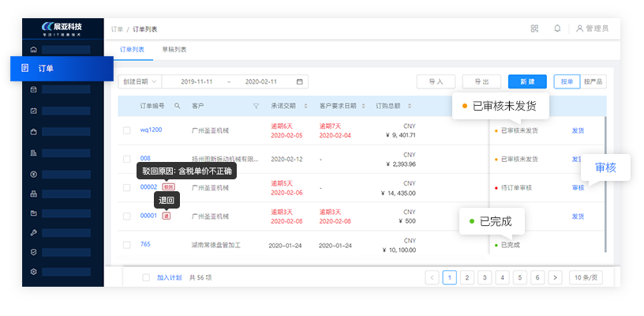Screen dimensions: 644x316
Task: Click the 导入 button
Action: coord(436,81)
